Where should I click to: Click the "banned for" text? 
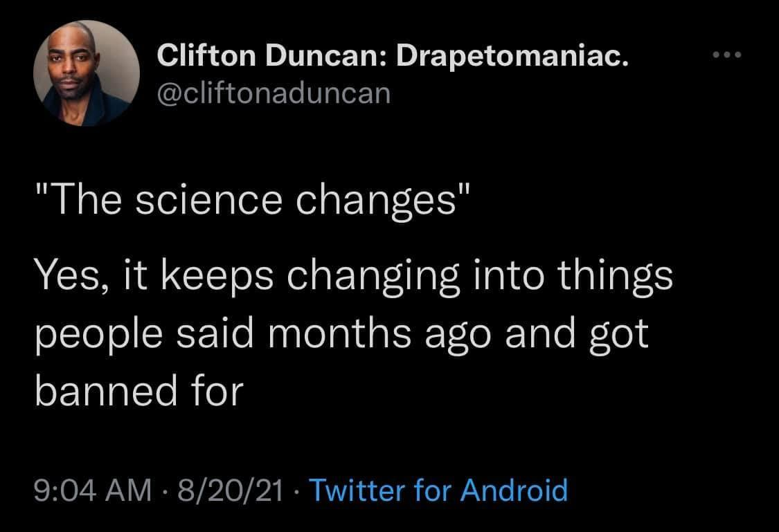click(138, 391)
